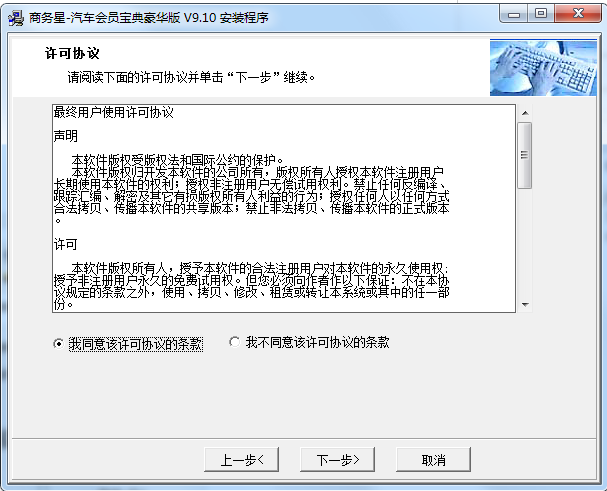
Task: Maximize the installer window
Action: pos(541,14)
